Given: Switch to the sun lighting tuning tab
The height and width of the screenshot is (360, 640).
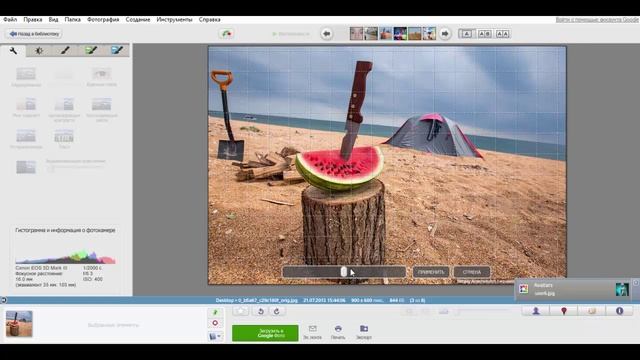Looking at the screenshot, I should click(x=39, y=51).
